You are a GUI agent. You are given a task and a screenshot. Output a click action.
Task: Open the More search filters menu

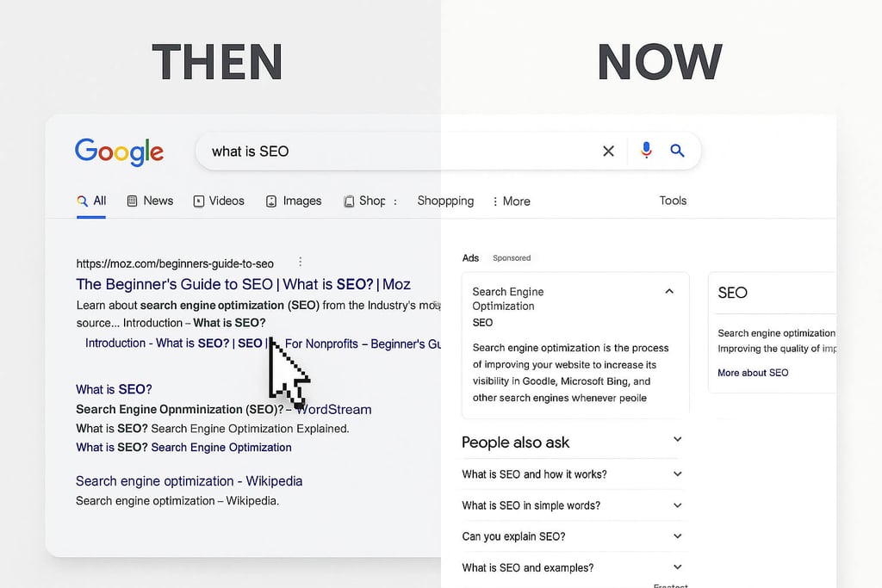512,201
